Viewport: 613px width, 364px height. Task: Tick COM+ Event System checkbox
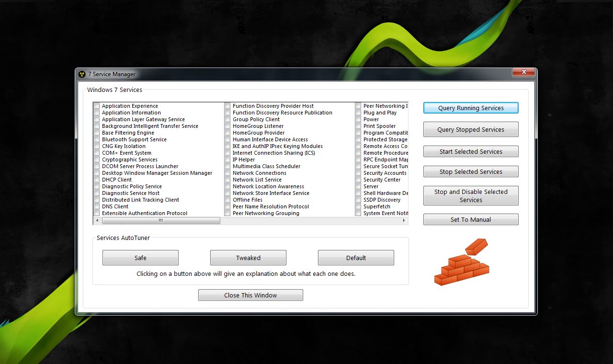[97, 153]
